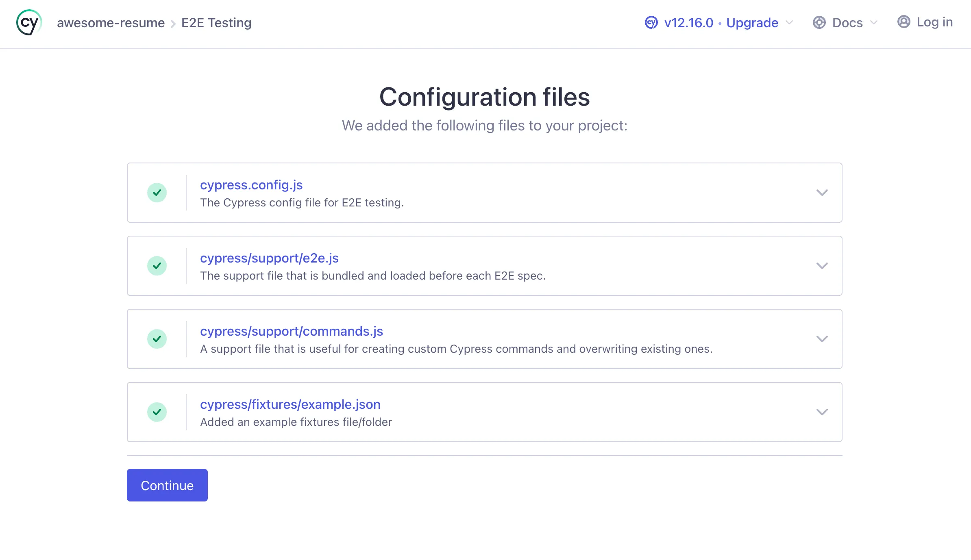Click description 'The Cypress config file for E2E testing.'
The width and height of the screenshot is (971, 560).
[302, 202]
